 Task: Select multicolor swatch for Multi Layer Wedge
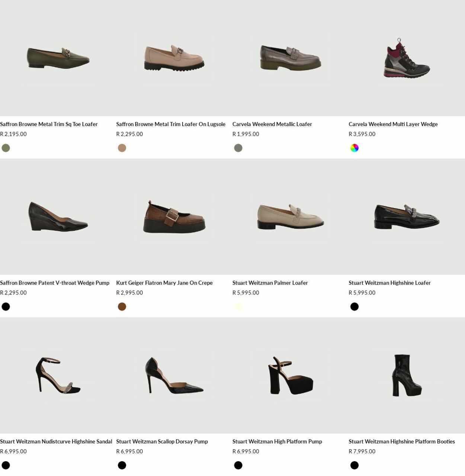click(355, 148)
